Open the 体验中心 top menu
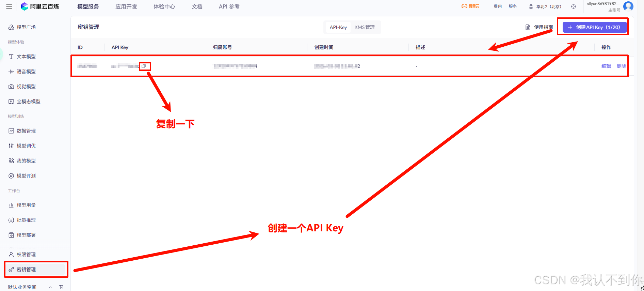Image resolution: width=644 pixels, height=291 pixels. 164,6
